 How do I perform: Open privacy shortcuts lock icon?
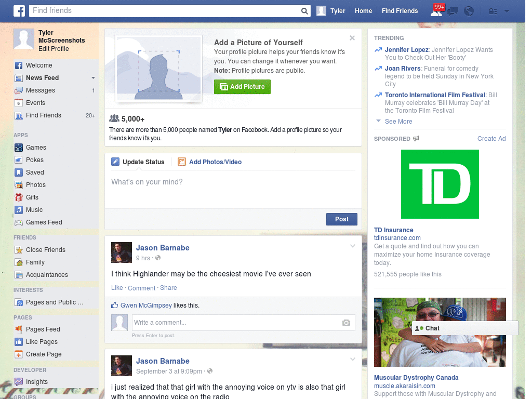click(x=493, y=11)
